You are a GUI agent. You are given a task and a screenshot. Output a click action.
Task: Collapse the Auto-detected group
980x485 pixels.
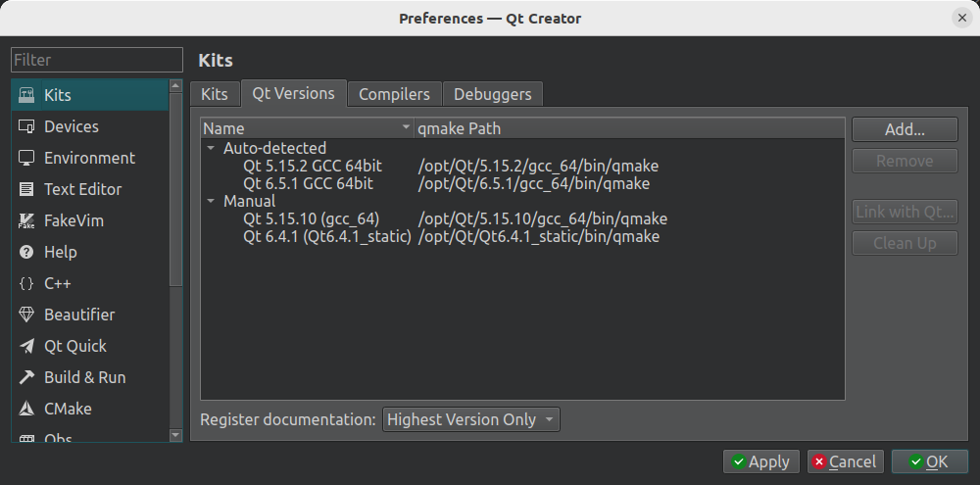point(212,148)
